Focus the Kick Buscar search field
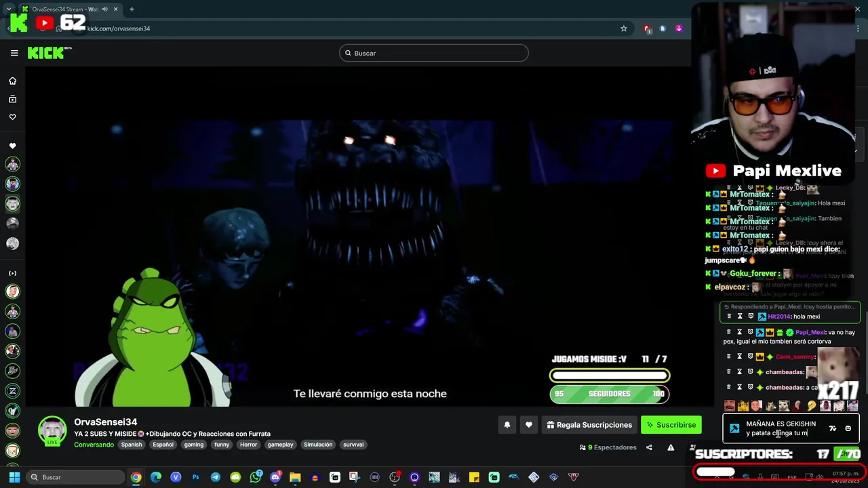Image resolution: width=868 pixels, height=488 pixels. point(434,53)
